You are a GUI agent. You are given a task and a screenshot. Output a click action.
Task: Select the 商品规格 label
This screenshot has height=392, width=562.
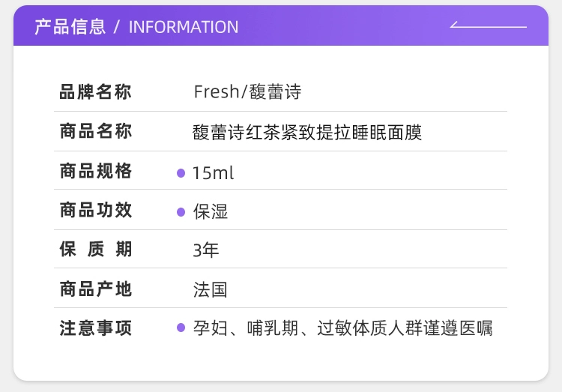coord(95,172)
